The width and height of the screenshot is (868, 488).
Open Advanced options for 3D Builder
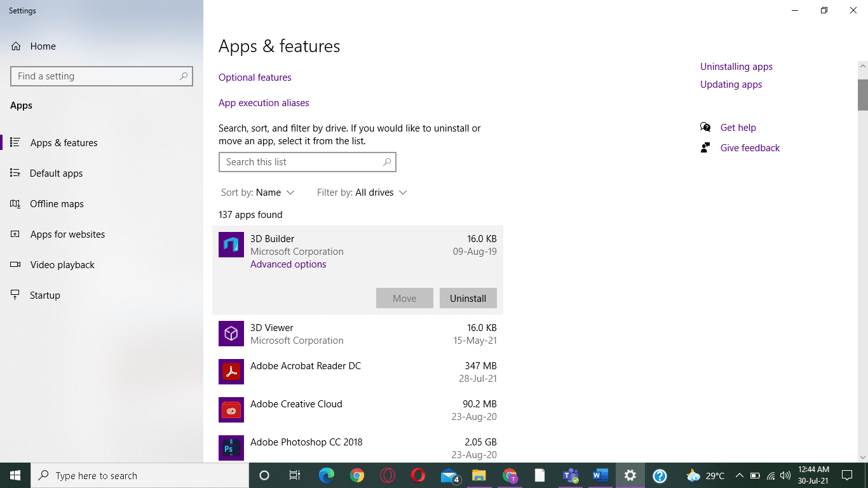click(288, 264)
